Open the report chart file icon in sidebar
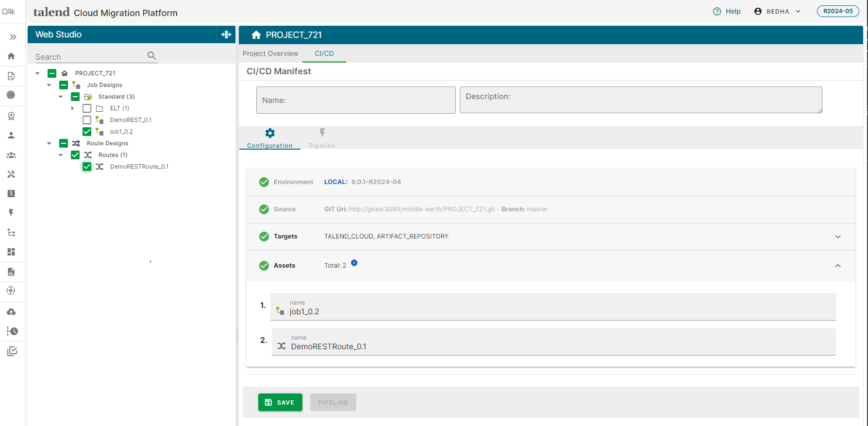The width and height of the screenshot is (868, 426). click(11, 272)
